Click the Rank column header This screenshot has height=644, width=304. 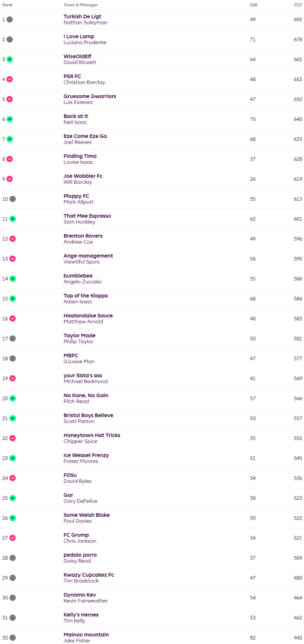pyautogui.click(x=7, y=5)
